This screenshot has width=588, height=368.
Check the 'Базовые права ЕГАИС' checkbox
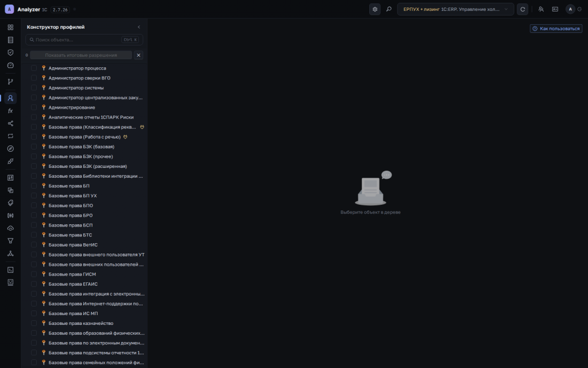(34, 284)
